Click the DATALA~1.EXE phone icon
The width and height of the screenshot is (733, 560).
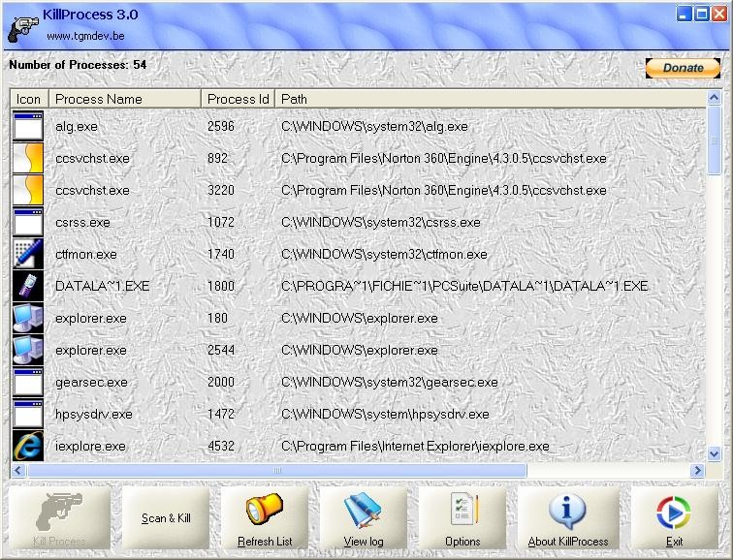(28, 286)
